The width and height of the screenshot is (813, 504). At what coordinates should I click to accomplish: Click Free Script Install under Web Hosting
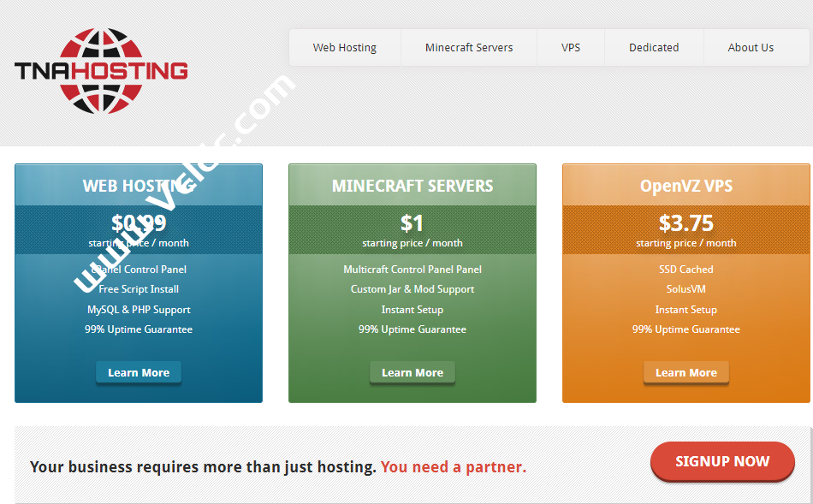pos(138,289)
